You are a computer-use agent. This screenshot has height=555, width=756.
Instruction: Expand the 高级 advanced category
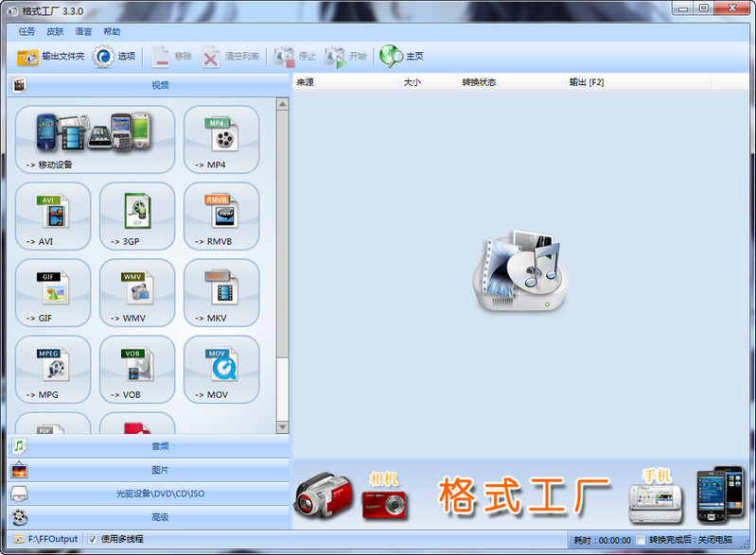[149, 517]
